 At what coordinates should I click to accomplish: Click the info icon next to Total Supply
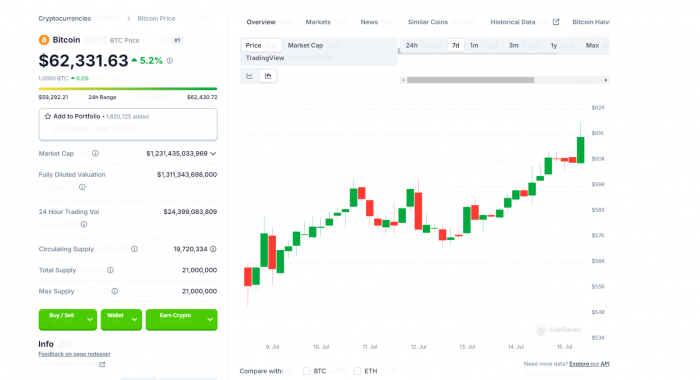[x=110, y=270]
